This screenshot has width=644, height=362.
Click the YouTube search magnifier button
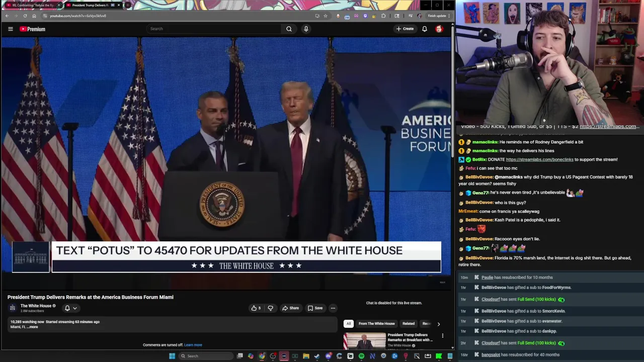click(x=289, y=29)
